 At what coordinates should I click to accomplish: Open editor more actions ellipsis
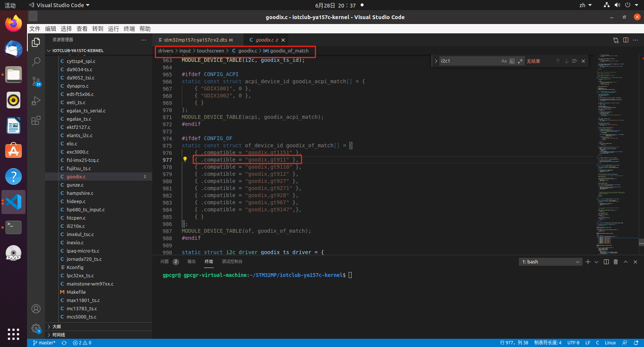[x=635, y=40]
